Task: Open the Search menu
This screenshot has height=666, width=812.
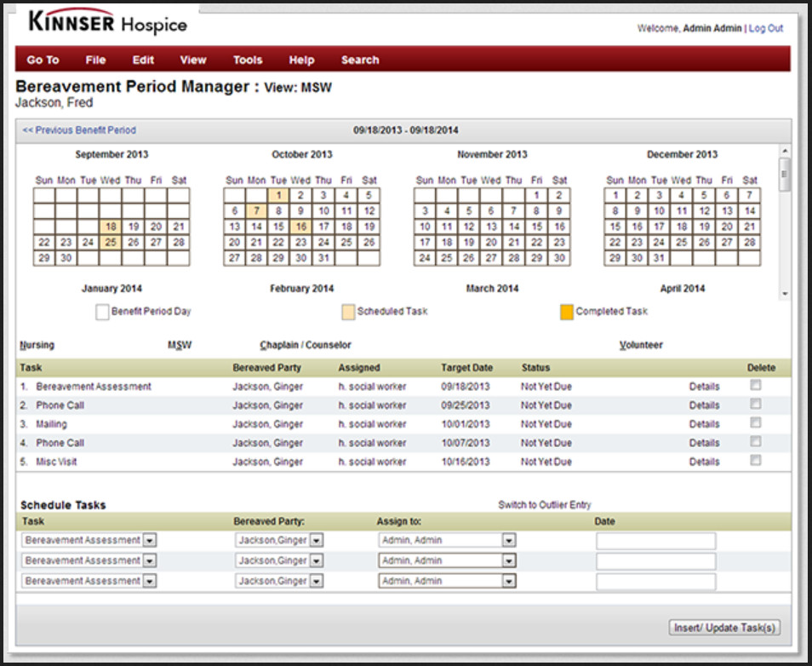Action: pos(359,60)
